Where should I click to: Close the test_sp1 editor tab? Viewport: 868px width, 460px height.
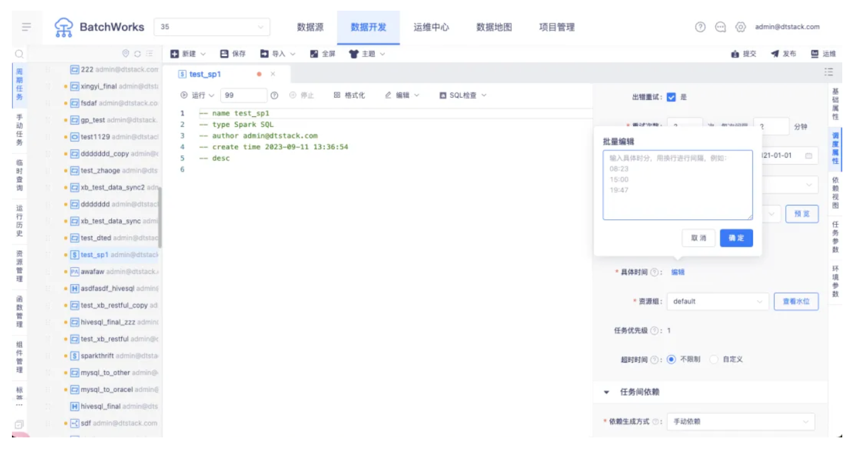tap(273, 74)
